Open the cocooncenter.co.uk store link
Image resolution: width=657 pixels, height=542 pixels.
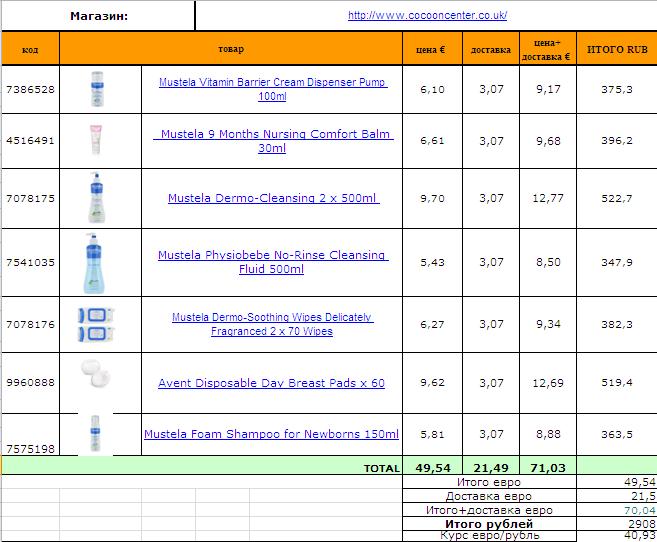tap(427, 15)
